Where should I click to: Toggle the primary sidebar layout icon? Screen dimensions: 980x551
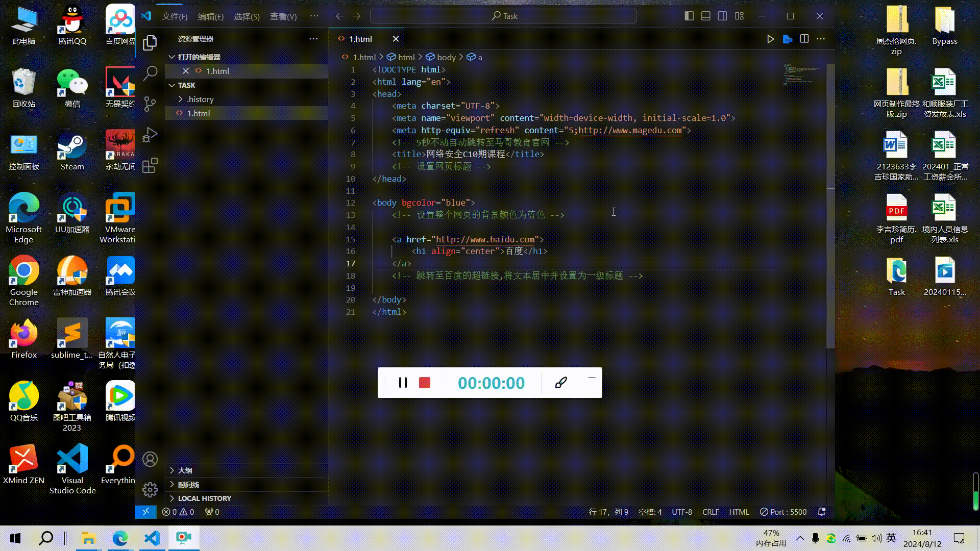point(689,16)
